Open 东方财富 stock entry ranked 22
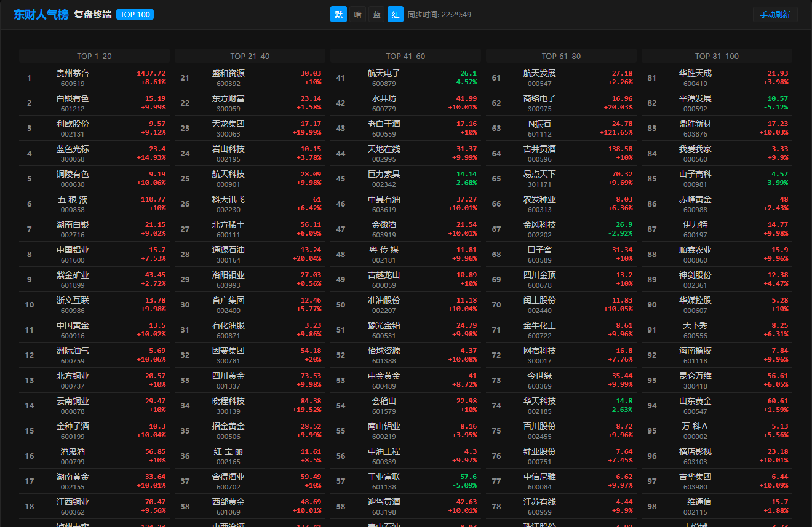The width and height of the screenshot is (812, 527). (x=250, y=103)
